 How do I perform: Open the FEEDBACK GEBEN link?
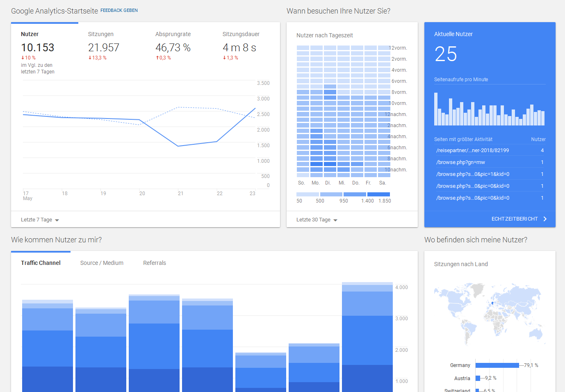(119, 10)
